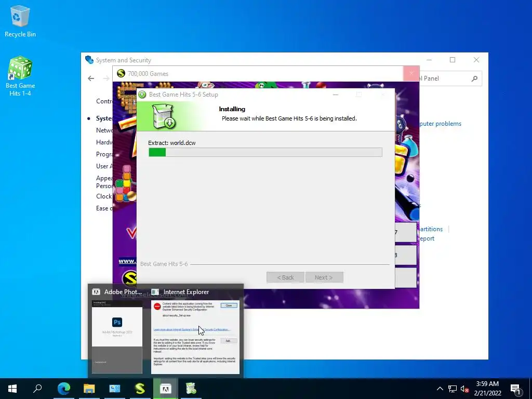The height and width of the screenshot is (399, 532).
Task: Show hidden system tray icons
Action: (x=440, y=389)
